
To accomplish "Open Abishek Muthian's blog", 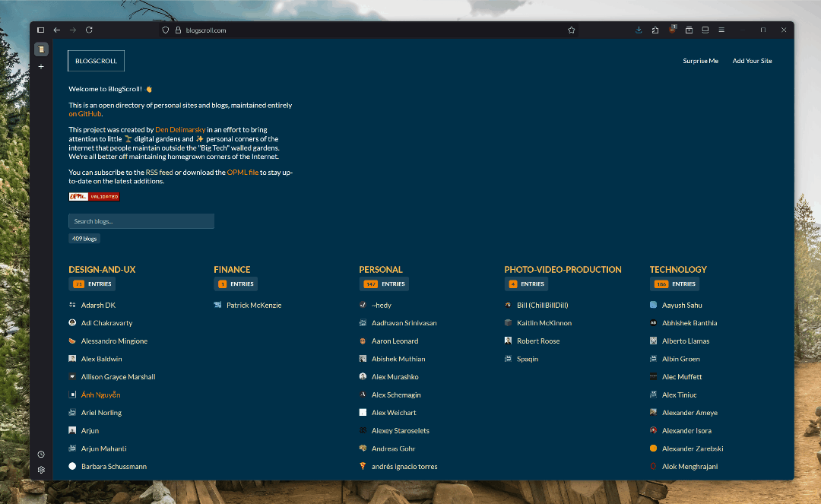I will tap(398, 359).
